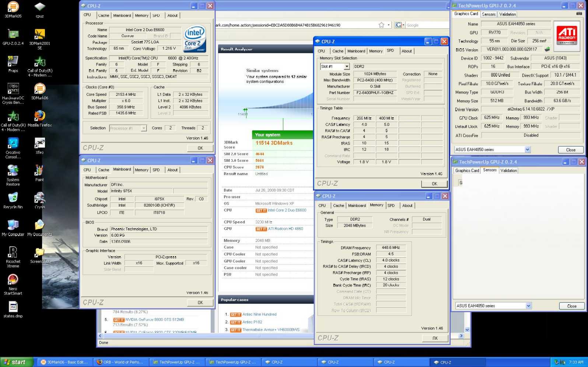Open the Intel Core 2 Duo E6600 link
This screenshot has height=367, width=588.
(x=287, y=210)
